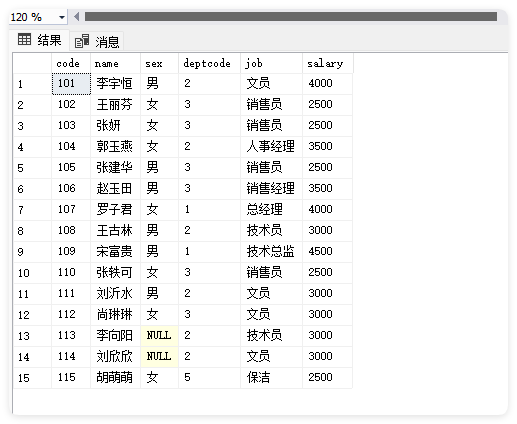The image size is (517, 424).
Task: Click the horizontal scrollbar thumb
Action: click(291, 16)
